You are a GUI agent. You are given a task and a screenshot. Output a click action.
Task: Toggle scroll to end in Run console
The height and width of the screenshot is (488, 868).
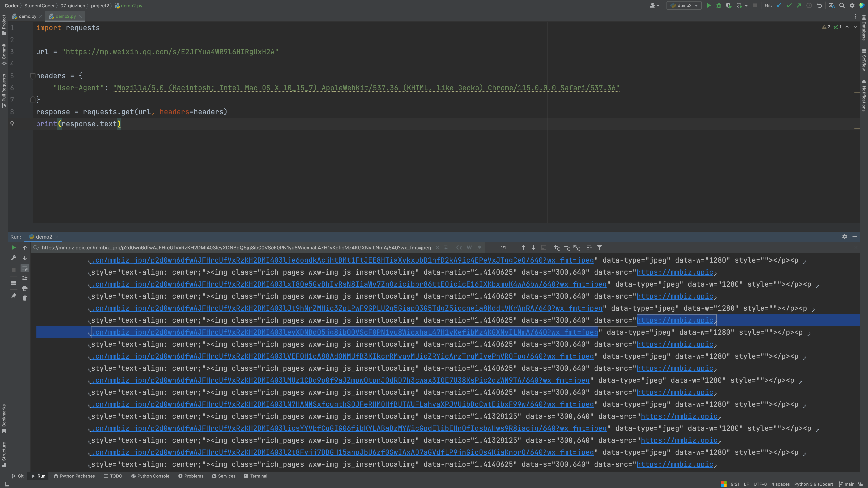click(x=25, y=278)
